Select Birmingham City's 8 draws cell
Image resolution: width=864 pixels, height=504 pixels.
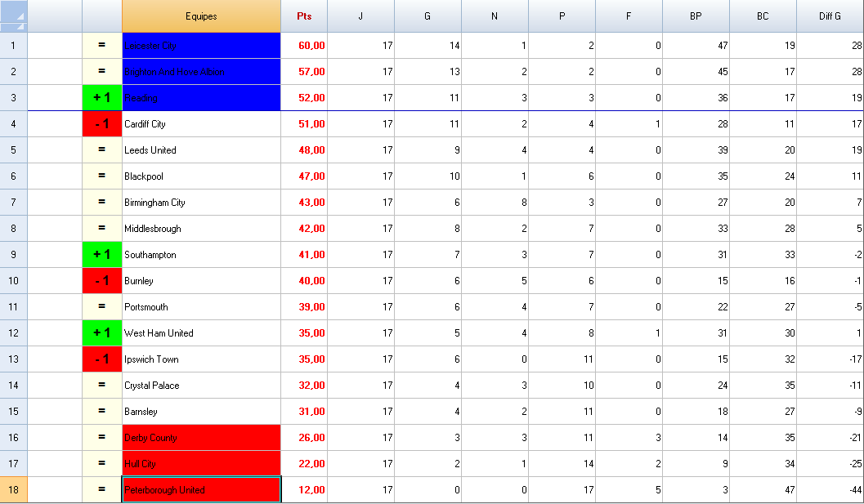coord(495,202)
